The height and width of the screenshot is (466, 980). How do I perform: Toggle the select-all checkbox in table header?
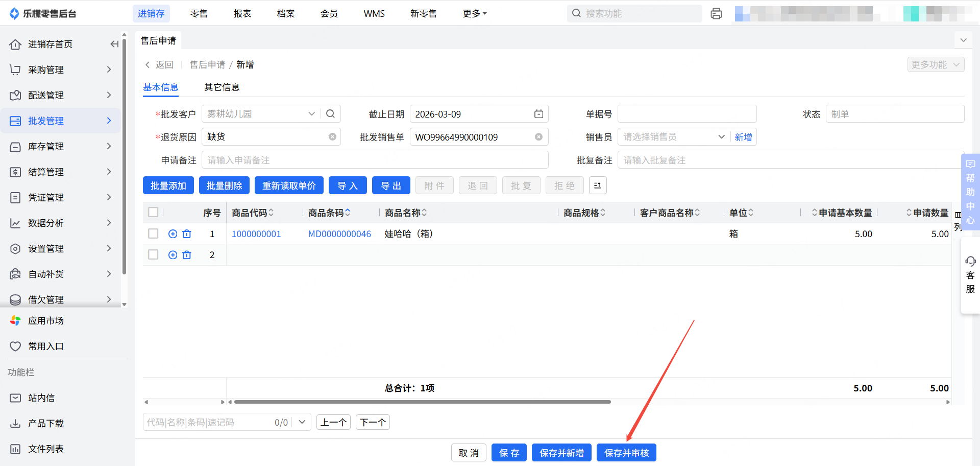pyautogui.click(x=153, y=212)
